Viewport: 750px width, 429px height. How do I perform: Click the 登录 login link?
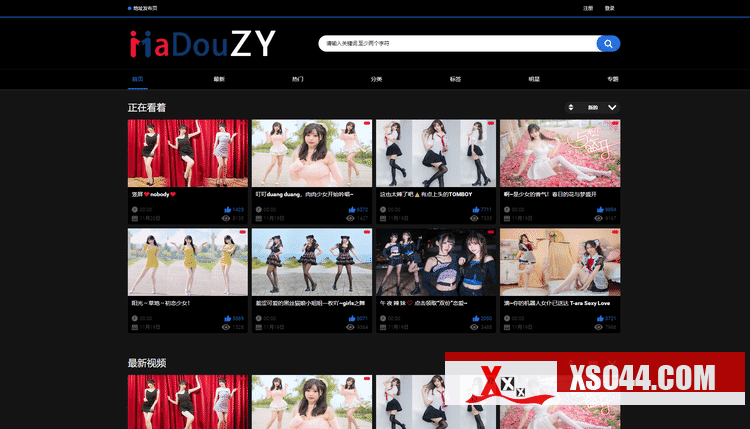(x=610, y=8)
